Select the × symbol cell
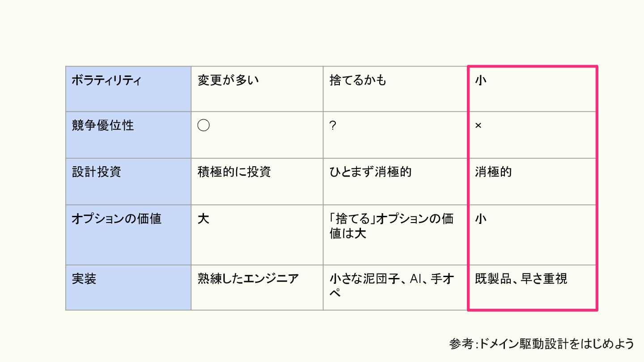644x362 pixels. coord(478,126)
